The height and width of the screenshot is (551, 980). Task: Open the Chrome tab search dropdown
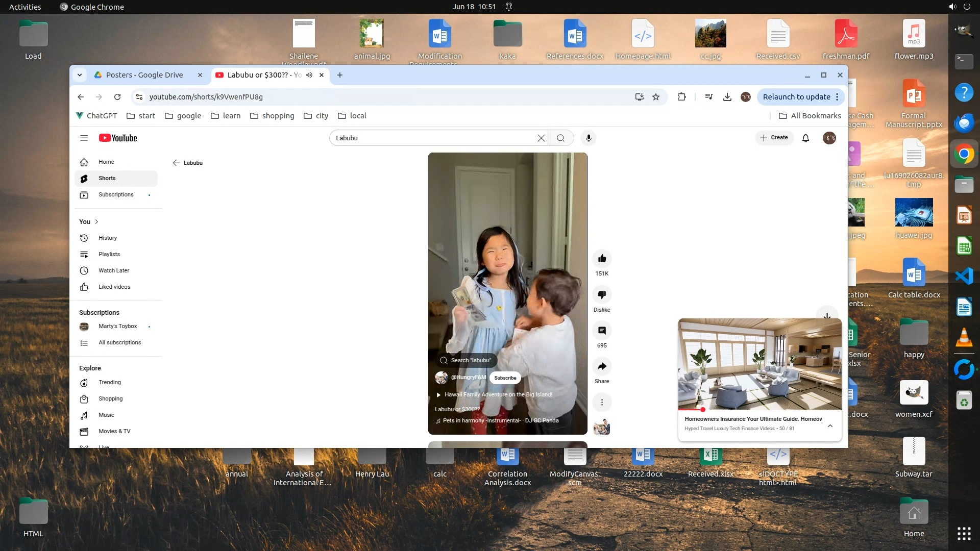point(80,75)
